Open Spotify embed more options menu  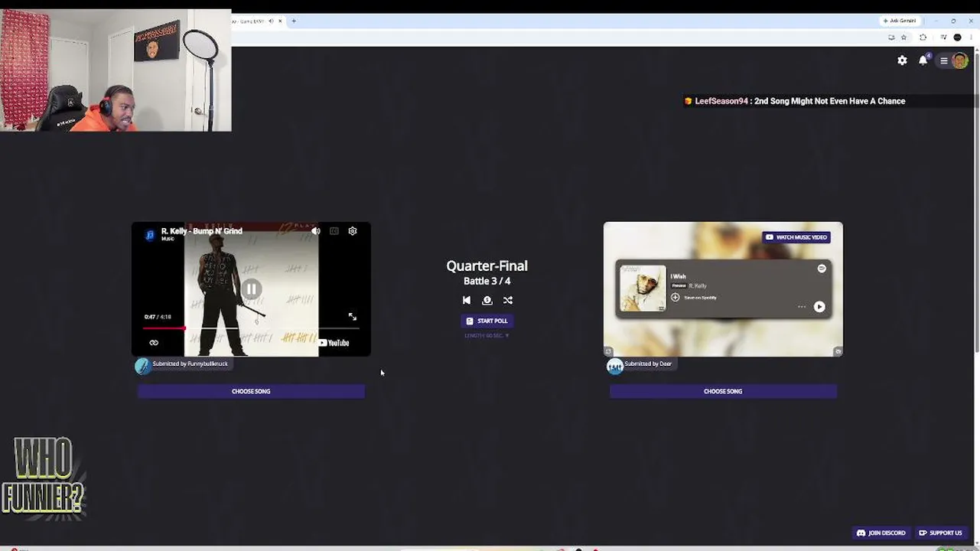[802, 307]
